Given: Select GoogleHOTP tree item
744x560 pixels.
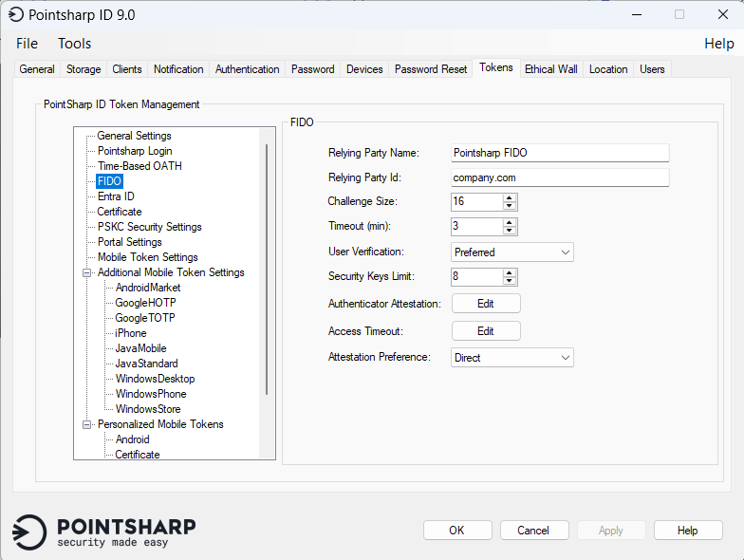Looking at the screenshot, I should tap(145, 303).
